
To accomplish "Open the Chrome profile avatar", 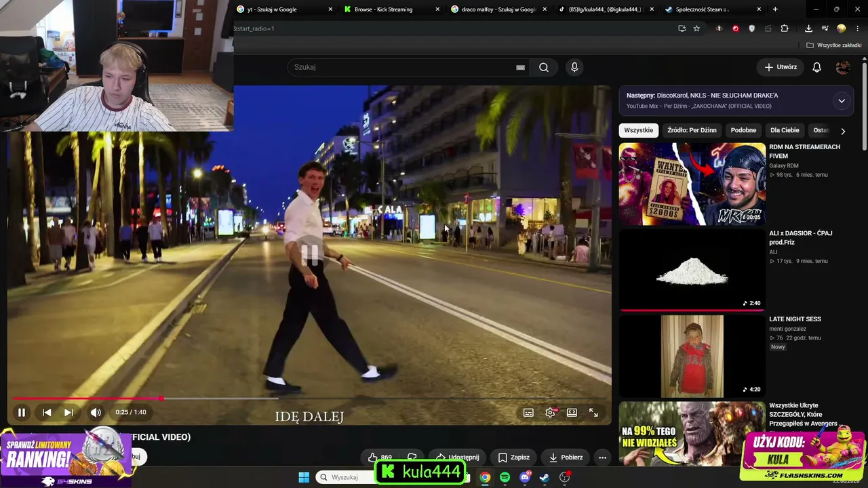I will tap(842, 28).
